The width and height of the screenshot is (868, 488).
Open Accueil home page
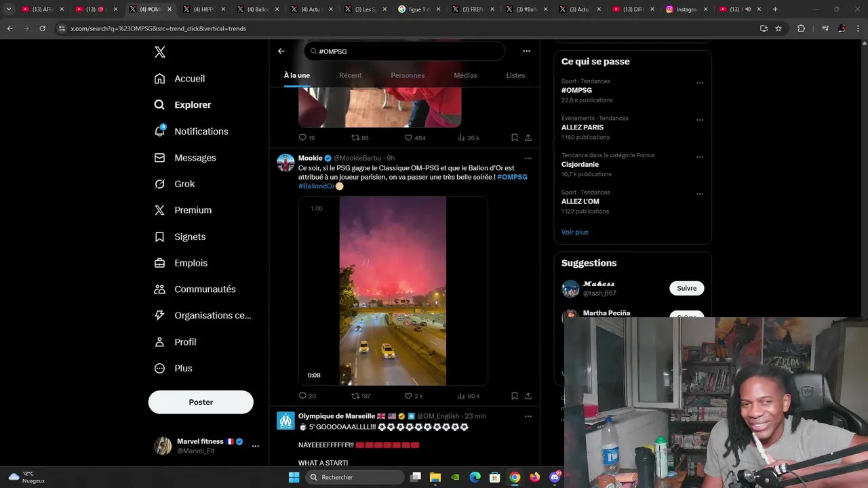click(x=180, y=79)
